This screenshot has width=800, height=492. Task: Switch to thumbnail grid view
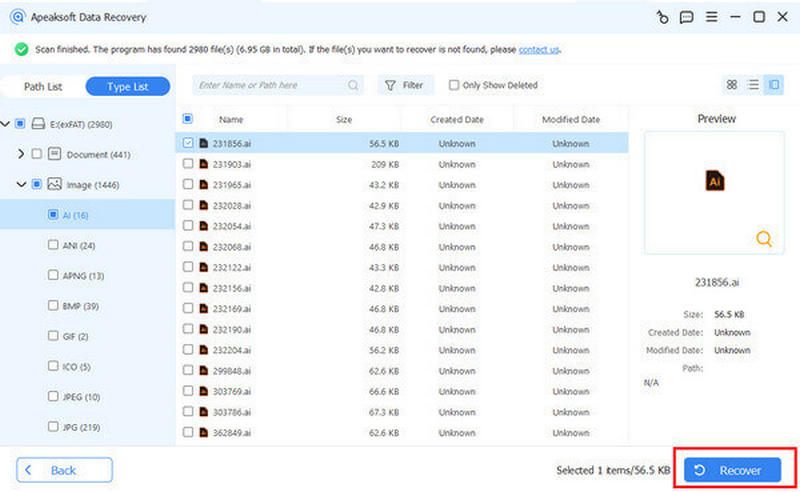pos(732,86)
